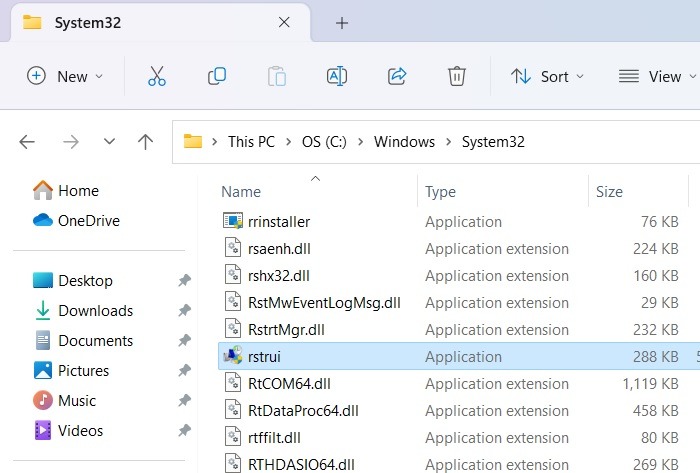Click the Delete trash can icon

coord(456,76)
